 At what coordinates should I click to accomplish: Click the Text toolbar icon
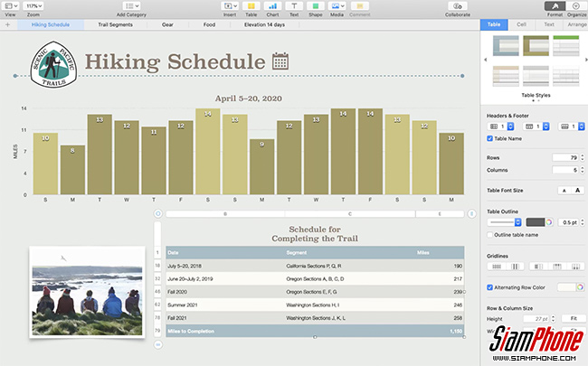[x=294, y=6]
